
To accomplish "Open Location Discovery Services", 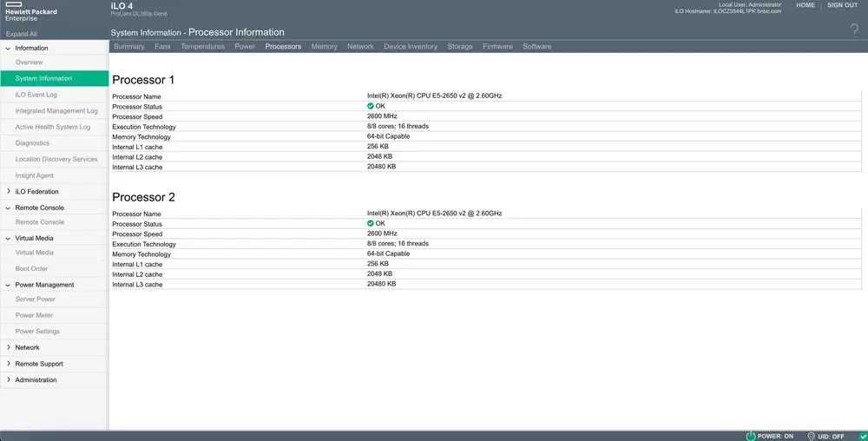I will (x=56, y=159).
